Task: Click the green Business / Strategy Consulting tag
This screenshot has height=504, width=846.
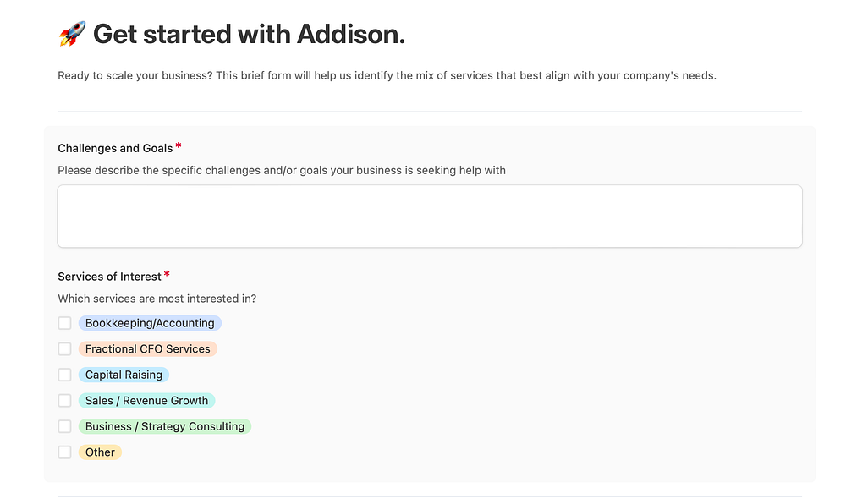Action: pyautogui.click(x=165, y=426)
